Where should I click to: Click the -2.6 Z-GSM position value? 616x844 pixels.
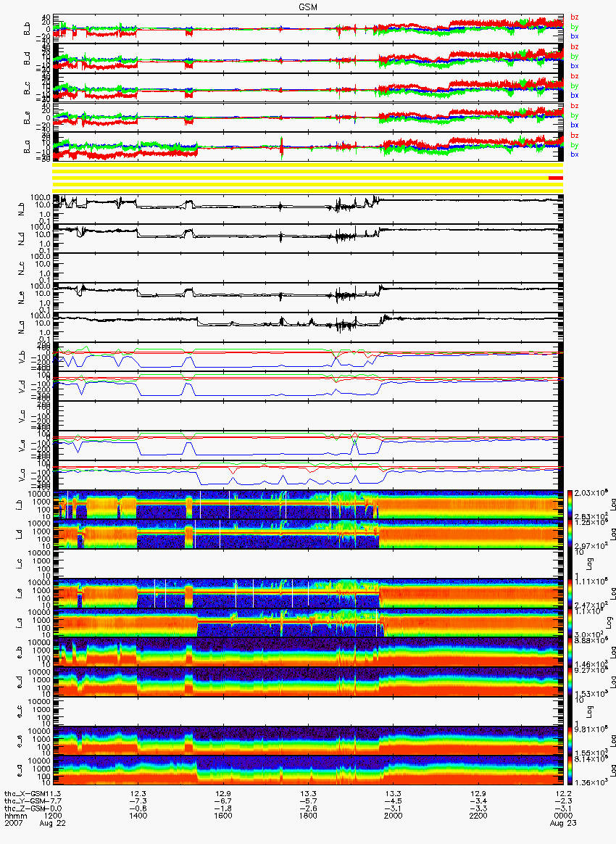click(x=308, y=808)
